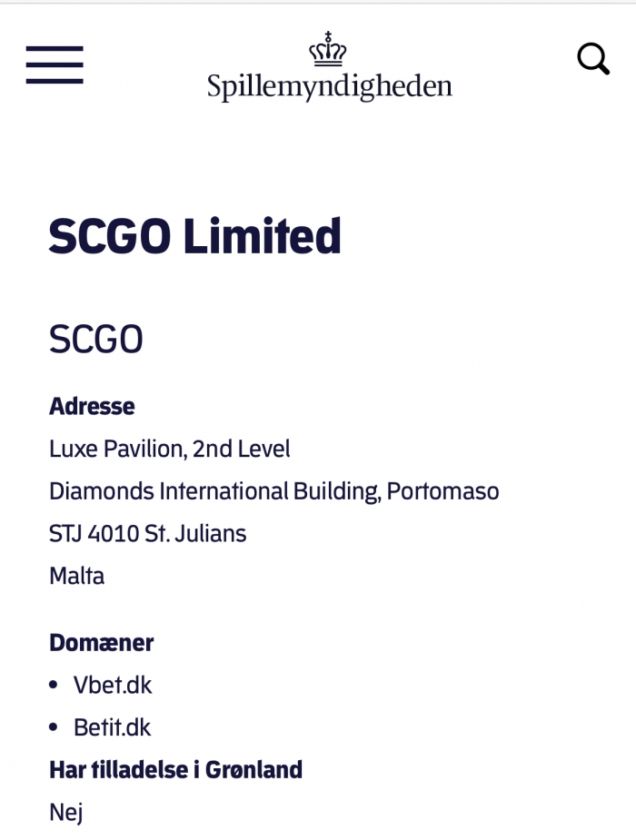
Task: Click the bullet beside Betit.dk
Action: tap(53, 727)
